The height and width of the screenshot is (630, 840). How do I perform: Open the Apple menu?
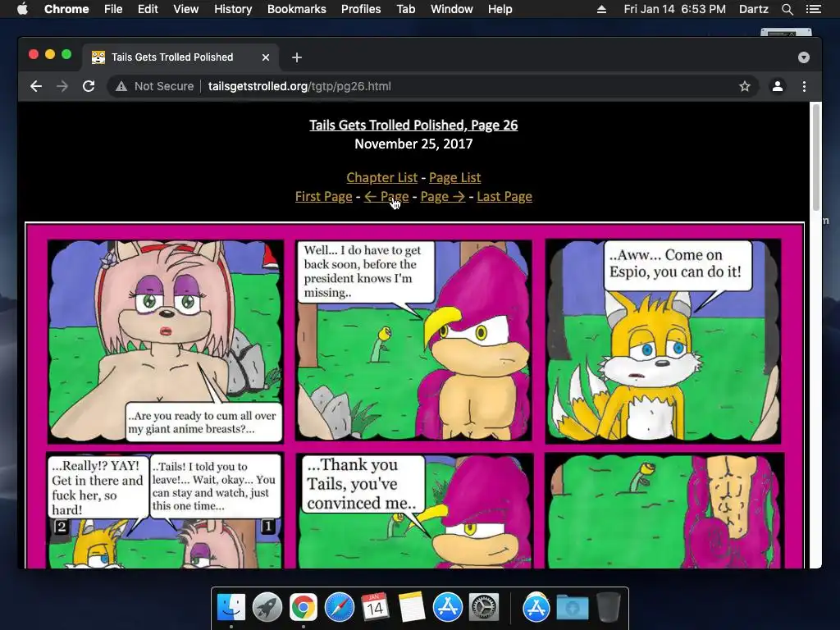coord(22,9)
